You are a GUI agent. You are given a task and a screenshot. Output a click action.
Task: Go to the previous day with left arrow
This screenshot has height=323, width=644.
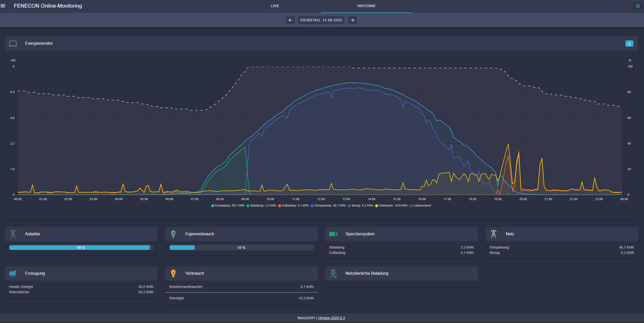tap(290, 20)
